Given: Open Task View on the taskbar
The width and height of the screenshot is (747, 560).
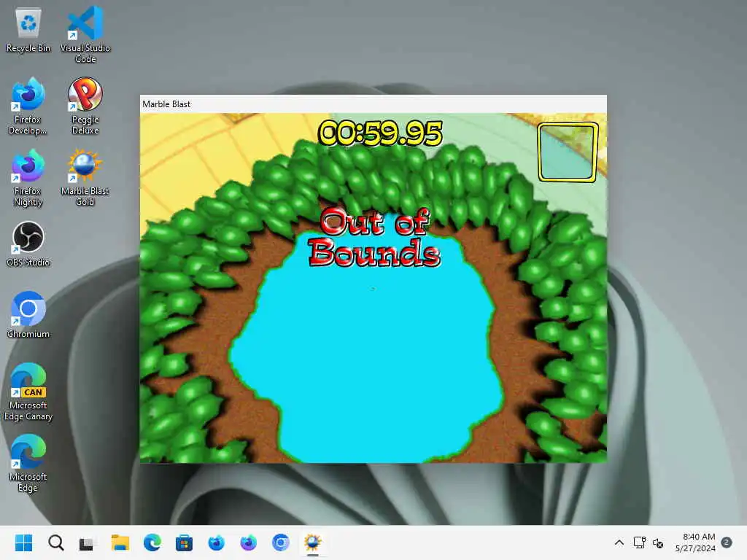Looking at the screenshot, I should pos(88,542).
